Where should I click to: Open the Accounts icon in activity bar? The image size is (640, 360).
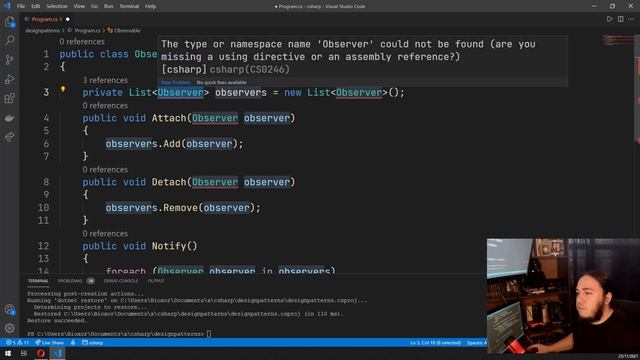coord(9,310)
